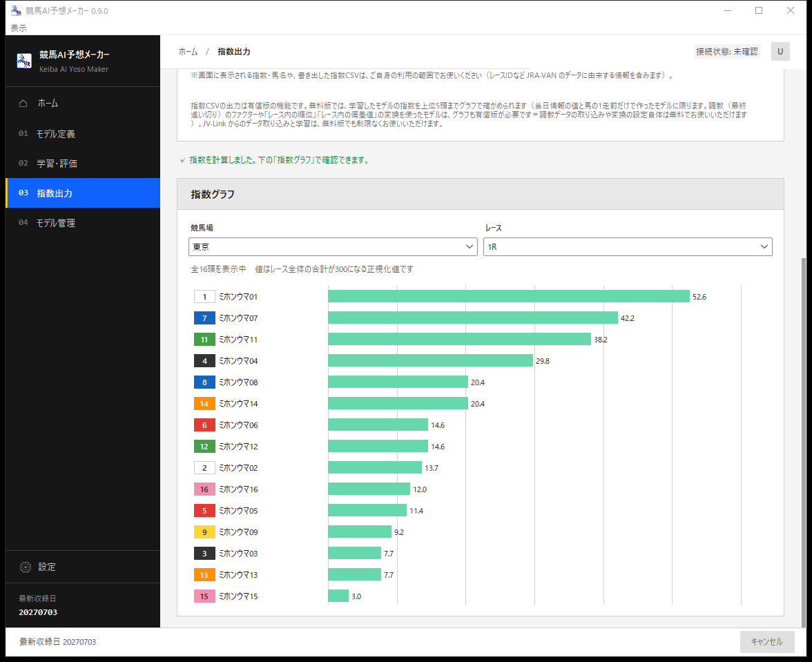The height and width of the screenshot is (662, 812).
Task: Click the horse name ミホンウマ05
Action: coord(238,511)
